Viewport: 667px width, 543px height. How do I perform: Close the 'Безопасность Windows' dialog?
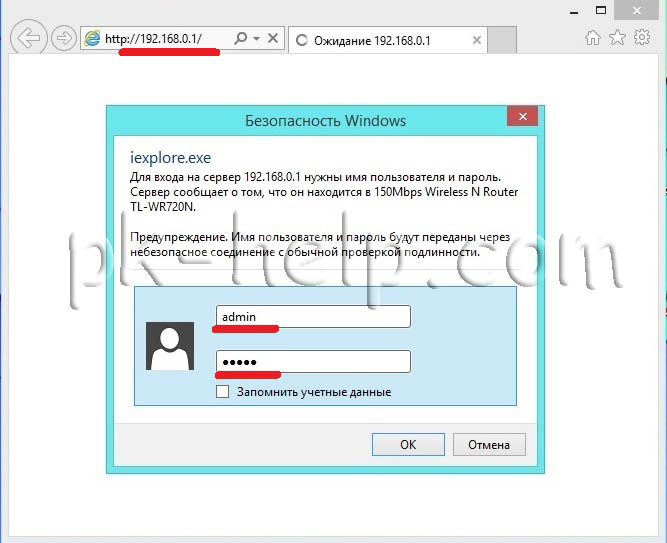pyautogui.click(x=522, y=116)
